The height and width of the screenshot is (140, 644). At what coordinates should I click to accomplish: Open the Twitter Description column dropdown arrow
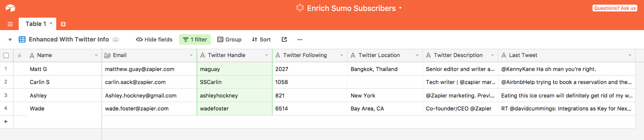click(x=493, y=56)
